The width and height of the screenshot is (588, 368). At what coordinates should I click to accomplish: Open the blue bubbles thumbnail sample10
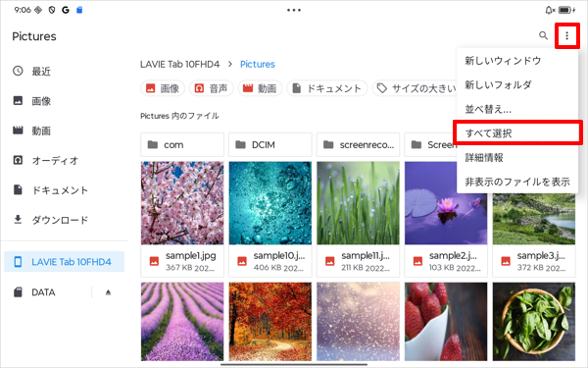click(x=270, y=203)
